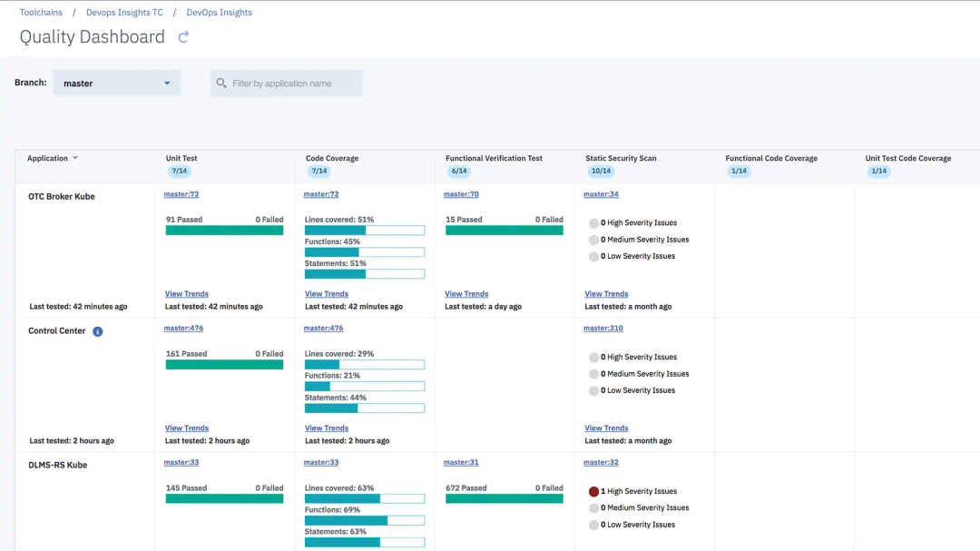Click the refresh icon beside Quality Dashboard

(183, 37)
